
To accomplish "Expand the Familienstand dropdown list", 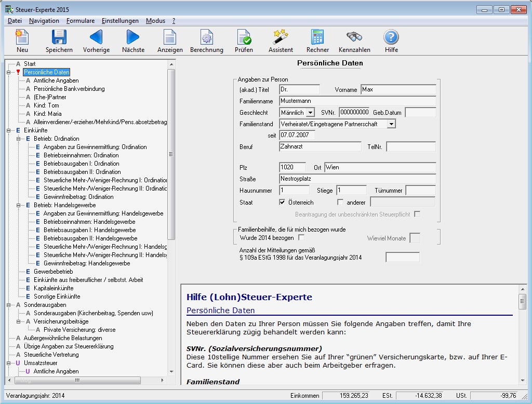I will click(x=391, y=124).
